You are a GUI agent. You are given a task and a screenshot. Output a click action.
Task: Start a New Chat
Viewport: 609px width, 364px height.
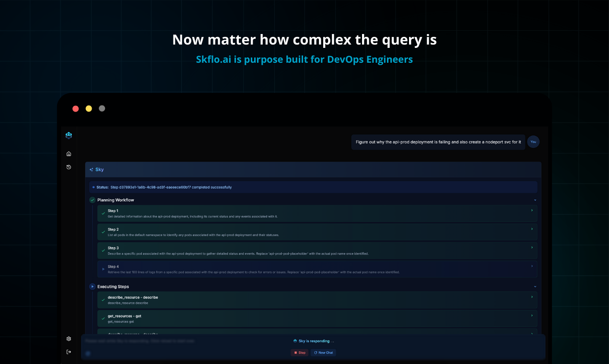(x=323, y=353)
